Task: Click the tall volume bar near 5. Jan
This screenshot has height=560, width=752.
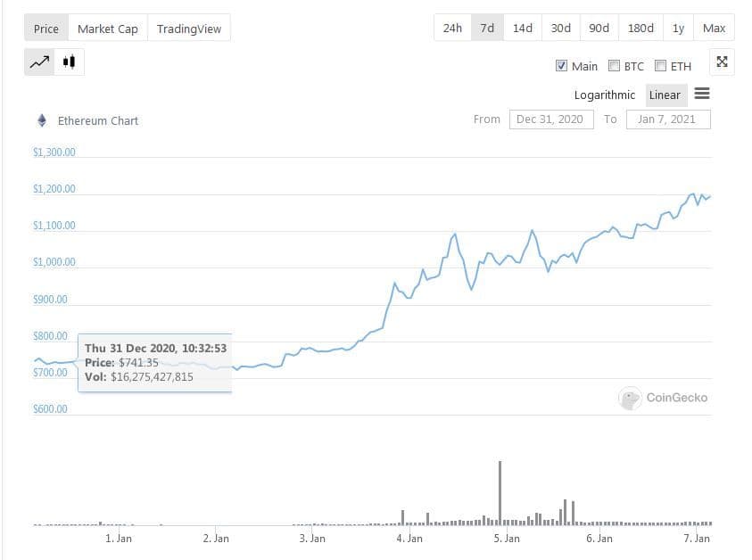Action: 500,492
